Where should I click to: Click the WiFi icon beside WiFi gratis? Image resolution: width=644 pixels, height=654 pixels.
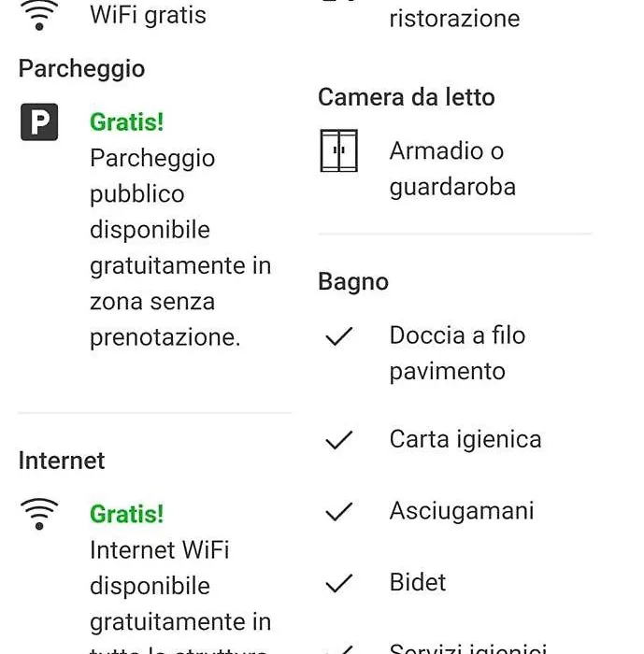(39, 15)
